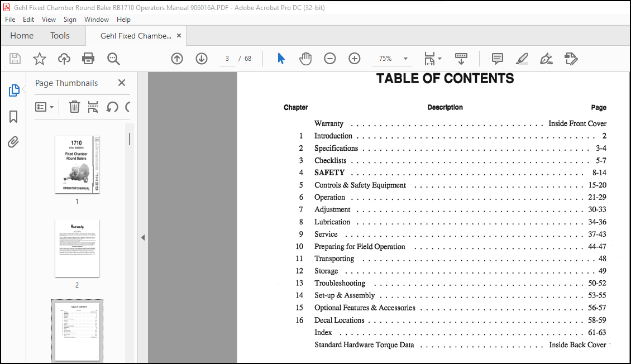Screen dimensions: 631x364
Task: Open the Attachments paperclip panel
Action: pos(13,142)
